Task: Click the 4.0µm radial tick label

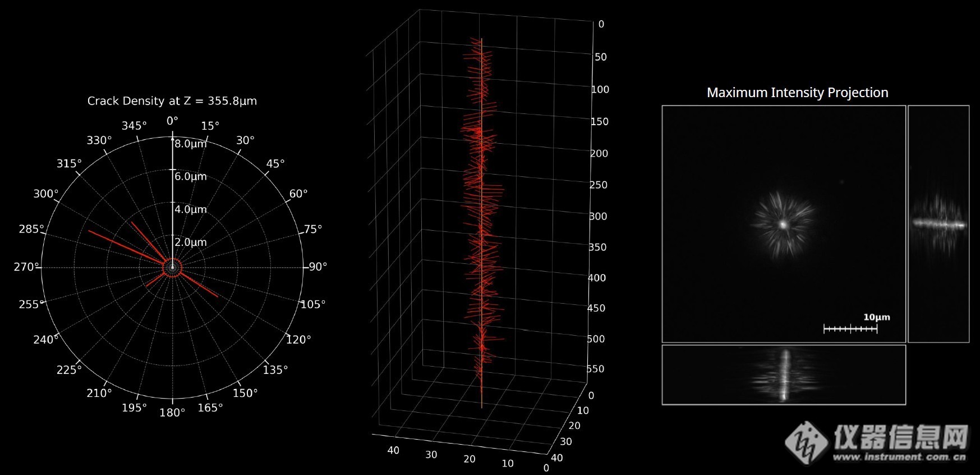Action: pyautogui.click(x=191, y=209)
